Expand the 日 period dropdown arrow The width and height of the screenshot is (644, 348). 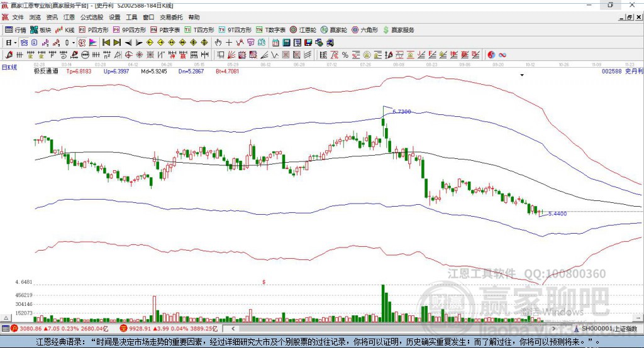15,43
